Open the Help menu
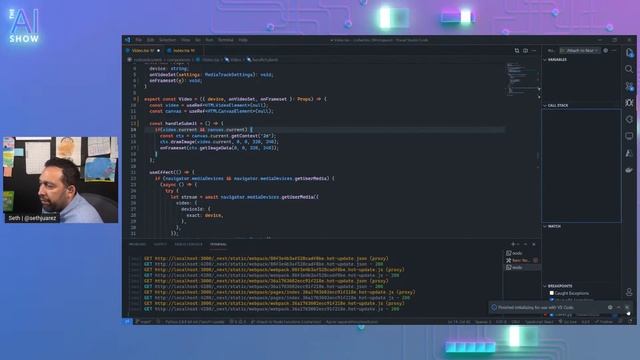Screen dimensions: 640x360 243,40
